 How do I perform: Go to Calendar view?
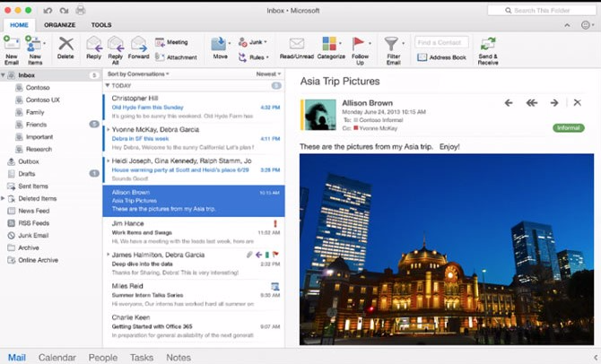click(x=57, y=357)
